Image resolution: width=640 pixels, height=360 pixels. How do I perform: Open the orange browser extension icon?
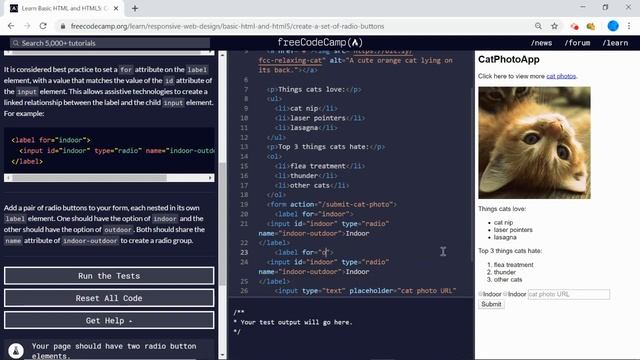click(591, 26)
